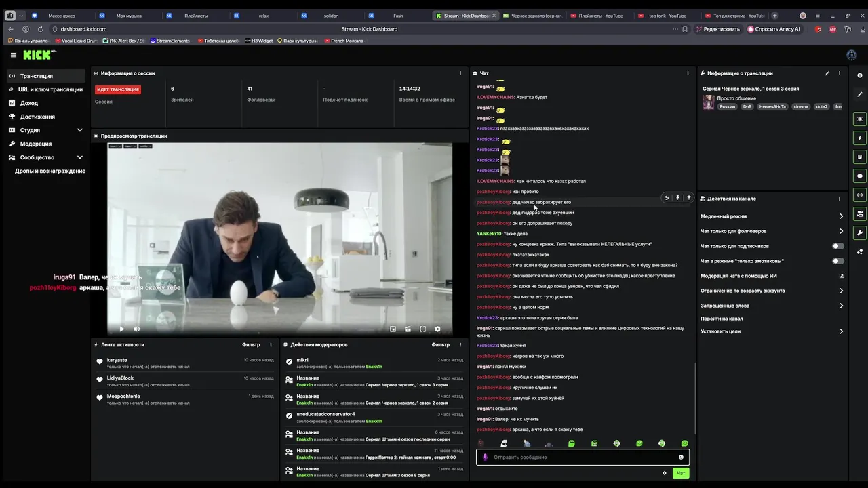Viewport: 868px width, 488px height.
Task: Open profile avatar at top right
Action: pyautogui.click(x=852, y=55)
